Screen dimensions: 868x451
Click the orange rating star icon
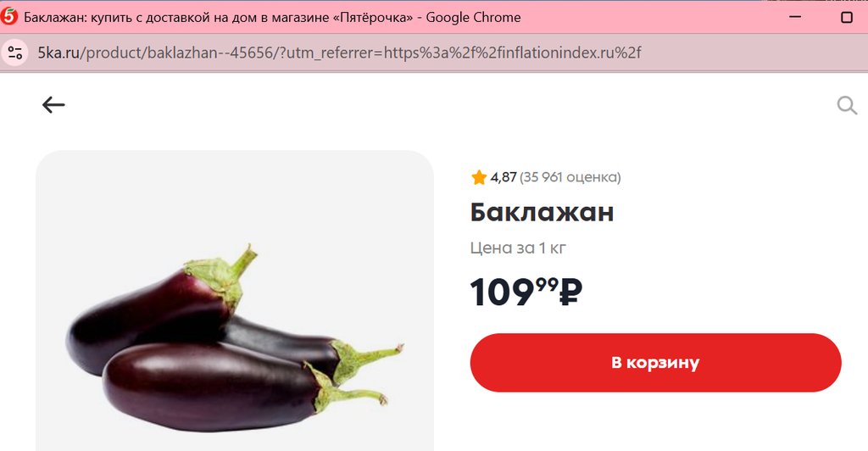(479, 178)
